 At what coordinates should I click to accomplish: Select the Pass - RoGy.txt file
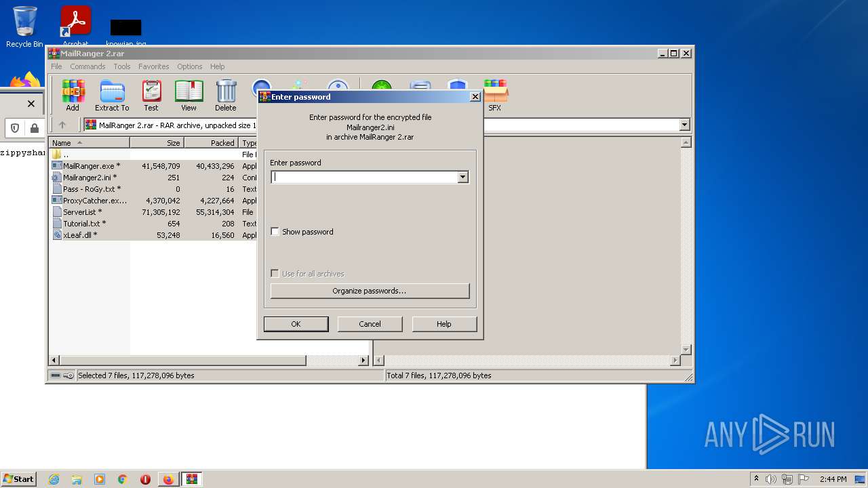tap(153, 189)
